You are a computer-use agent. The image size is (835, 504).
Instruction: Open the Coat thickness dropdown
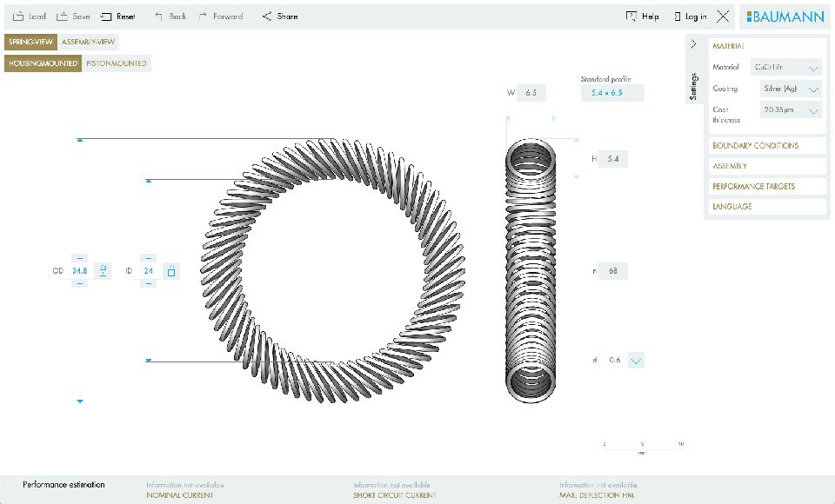coord(791,110)
